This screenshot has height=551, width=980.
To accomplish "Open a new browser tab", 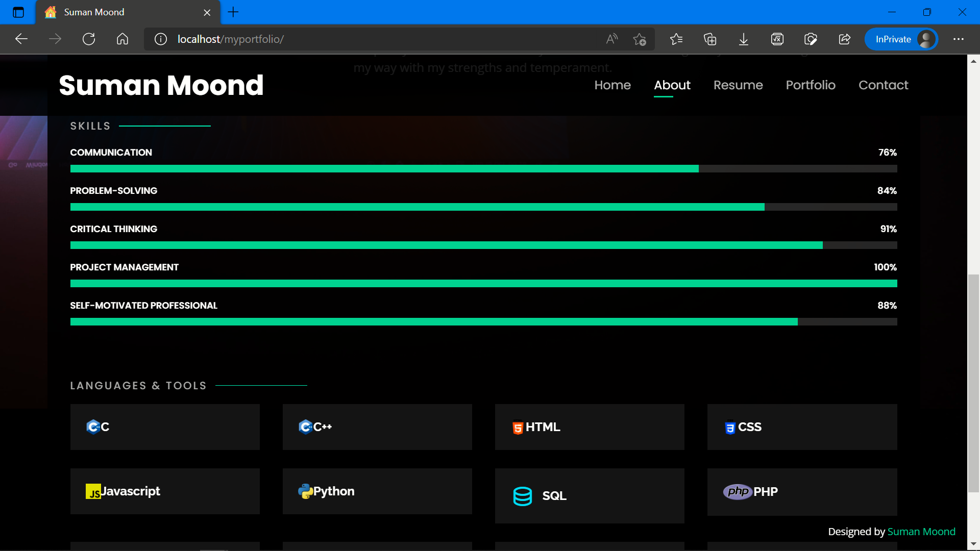I will [233, 12].
